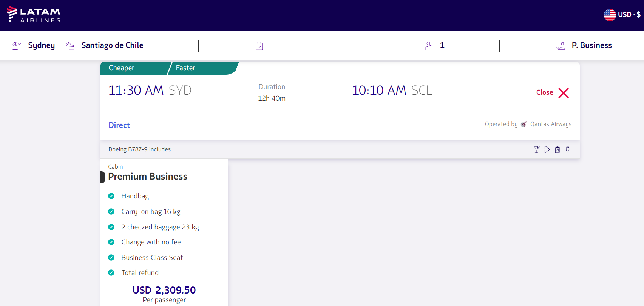Image resolution: width=644 pixels, height=306 pixels.
Task: Click the Change with no fee text
Action: pyautogui.click(x=151, y=242)
